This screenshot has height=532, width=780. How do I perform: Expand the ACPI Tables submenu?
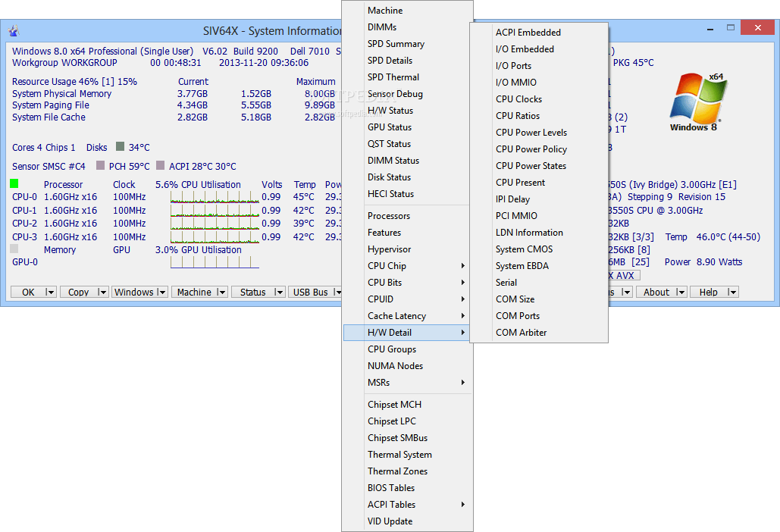407,504
